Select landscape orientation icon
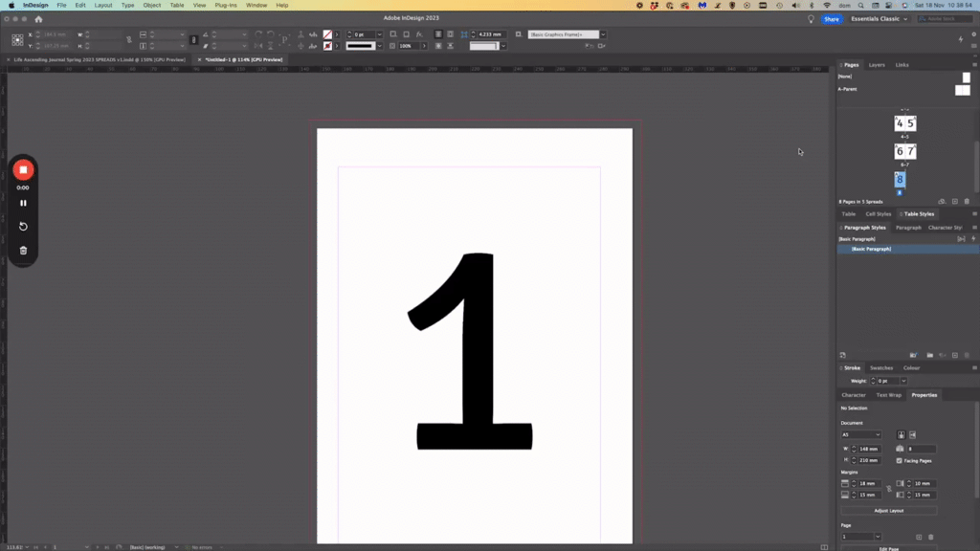980x551 pixels. point(912,435)
